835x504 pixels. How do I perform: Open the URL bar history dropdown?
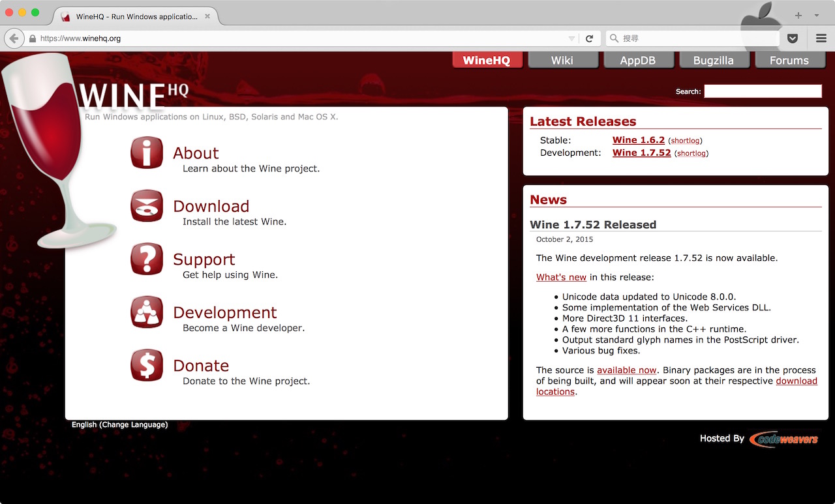[571, 38]
